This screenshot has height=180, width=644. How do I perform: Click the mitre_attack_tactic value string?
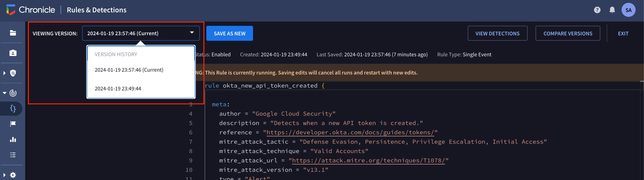(423, 142)
